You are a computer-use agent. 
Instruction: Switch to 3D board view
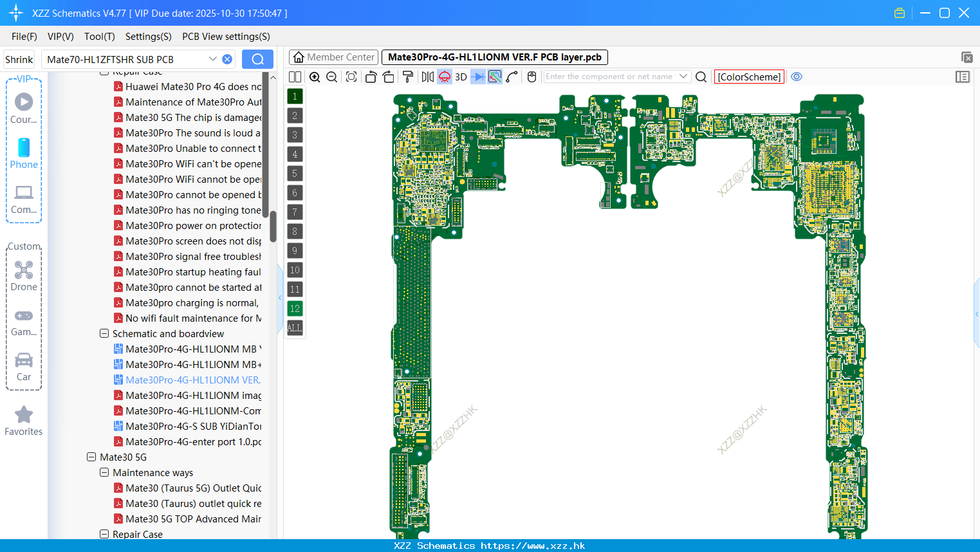(x=461, y=77)
